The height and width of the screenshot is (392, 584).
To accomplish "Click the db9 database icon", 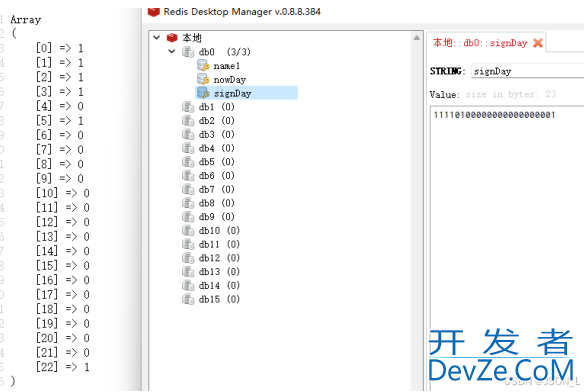I will (188, 217).
